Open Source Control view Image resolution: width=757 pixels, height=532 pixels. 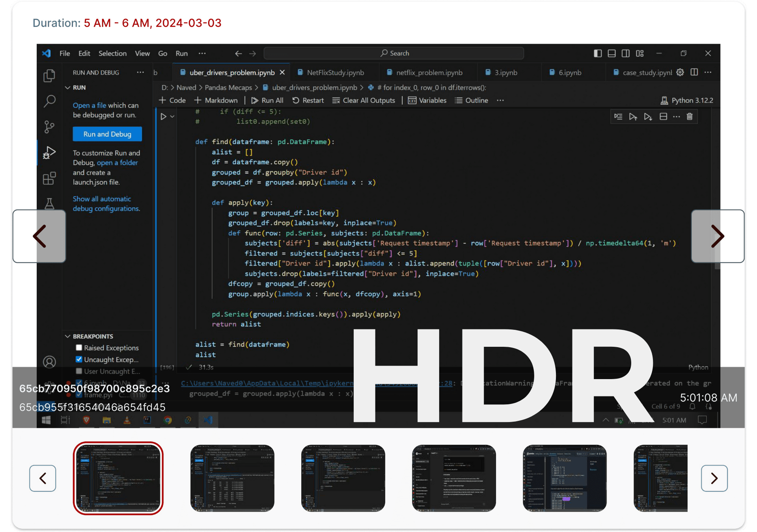(x=49, y=127)
